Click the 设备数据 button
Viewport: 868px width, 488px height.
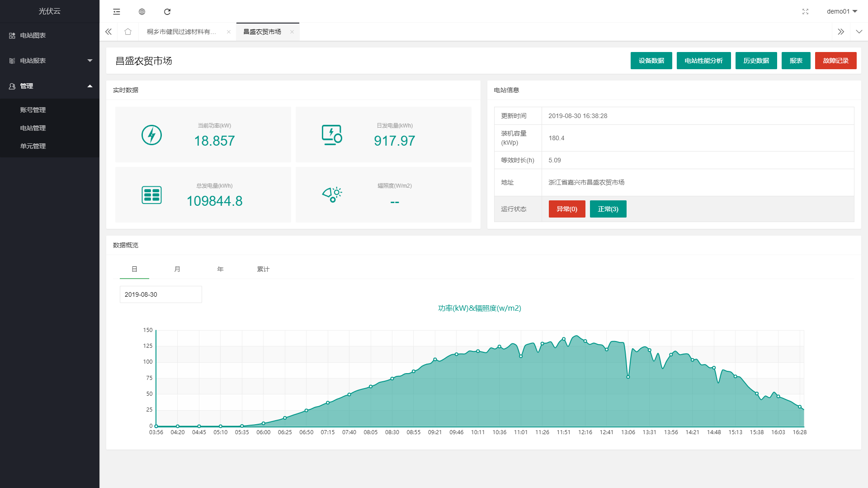(x=651, y=61)
